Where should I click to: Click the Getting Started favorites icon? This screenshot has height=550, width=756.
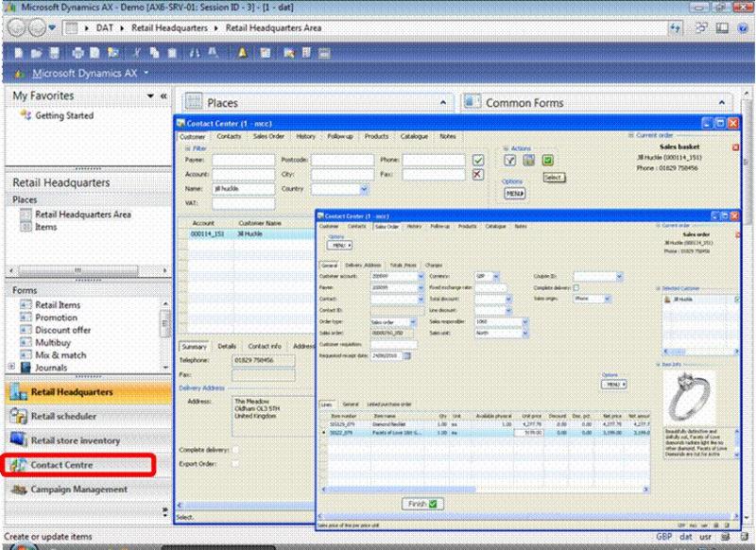click(x=26, y=114)
